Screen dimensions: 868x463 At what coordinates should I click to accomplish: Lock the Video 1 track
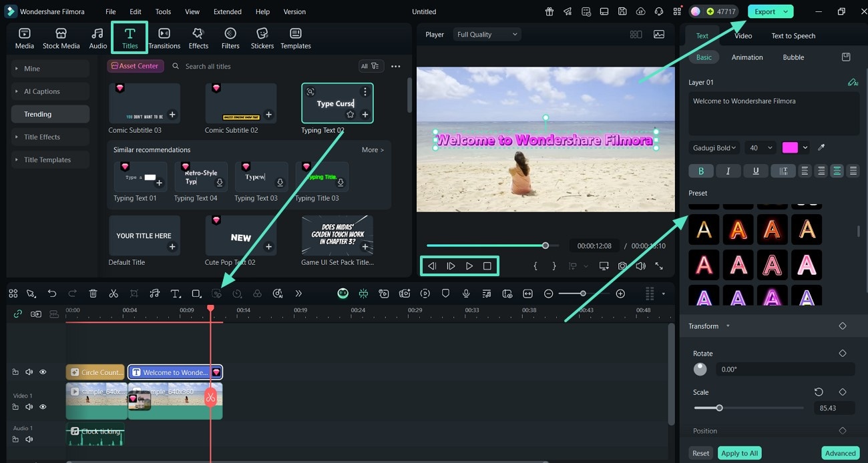(x=15, y=407)
